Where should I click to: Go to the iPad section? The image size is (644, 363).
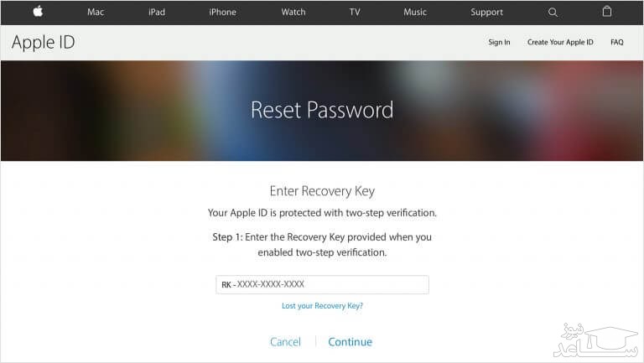click(x=157, y=13)
